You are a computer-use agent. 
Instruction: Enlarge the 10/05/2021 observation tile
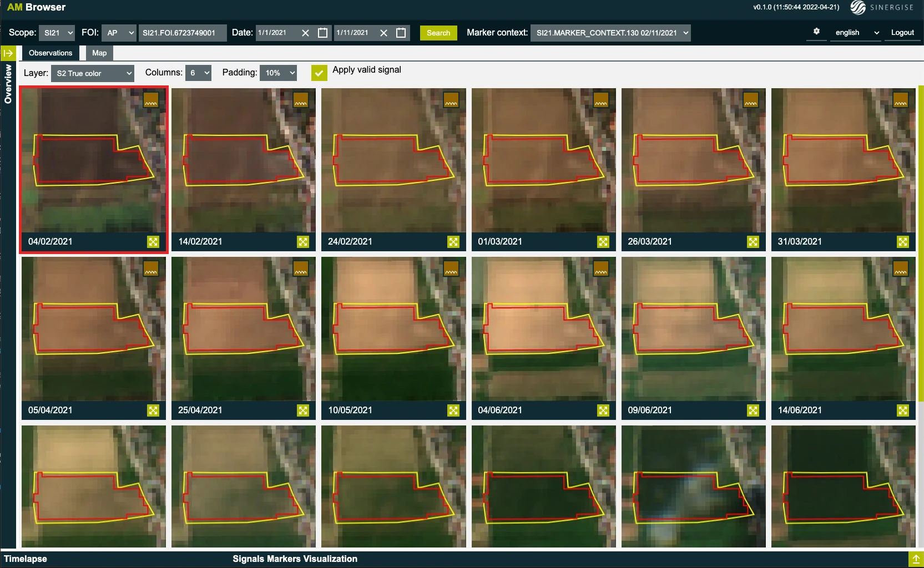pyautogui.click(x=453, y=410)
